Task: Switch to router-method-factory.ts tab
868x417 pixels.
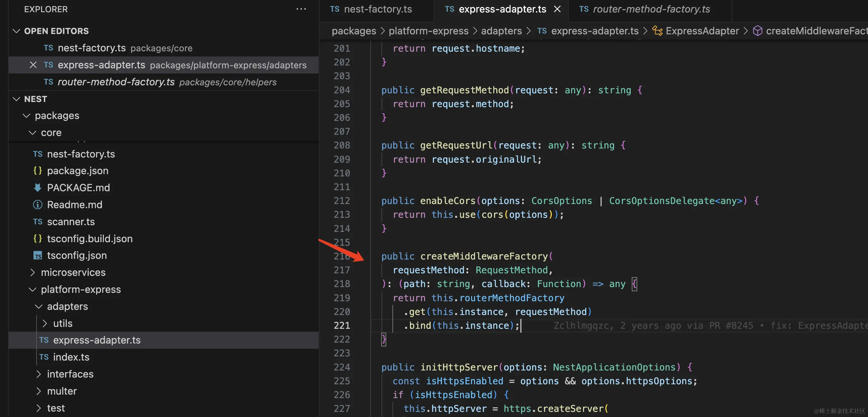Action: point(651,9)
